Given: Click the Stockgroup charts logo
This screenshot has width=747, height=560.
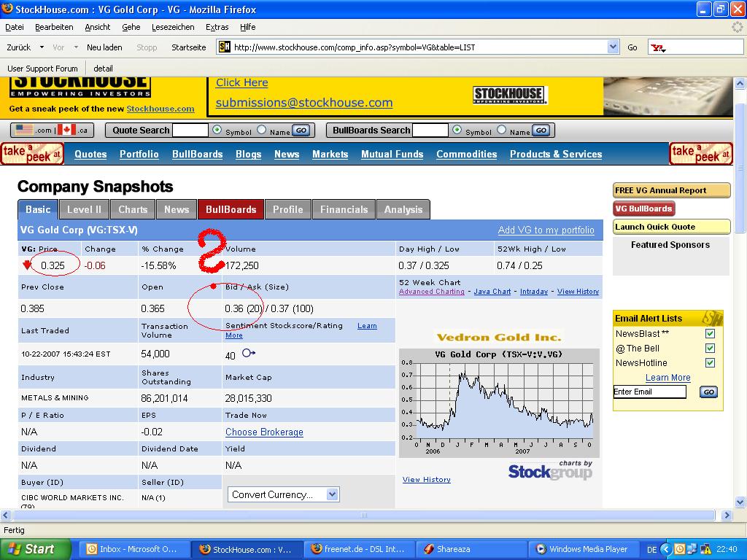Looking at the screenshot, I should (x=550, y=470).
